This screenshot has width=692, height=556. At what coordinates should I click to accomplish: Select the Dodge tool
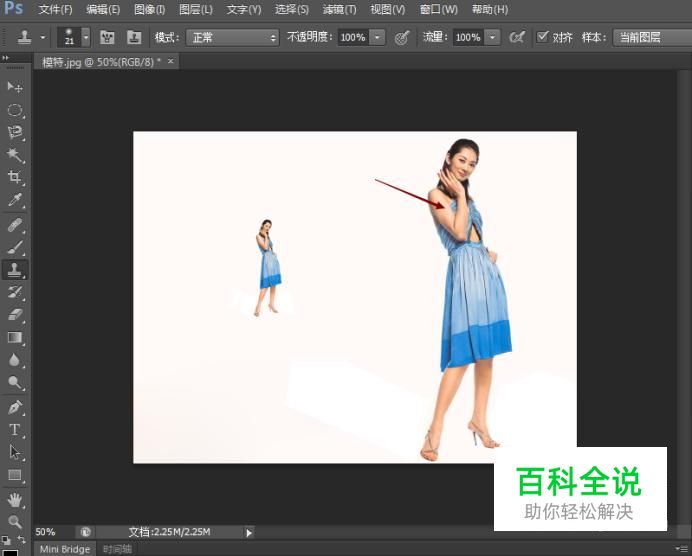(x=15, y=382)
